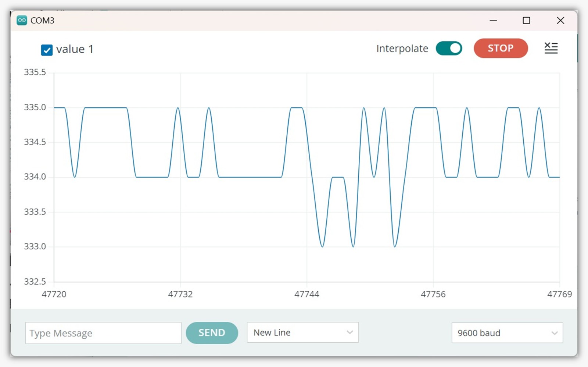Click the Arduino logo in title bar

[22, 21]
